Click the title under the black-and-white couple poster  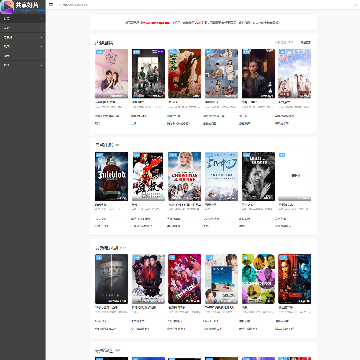(x=247, y=204)
